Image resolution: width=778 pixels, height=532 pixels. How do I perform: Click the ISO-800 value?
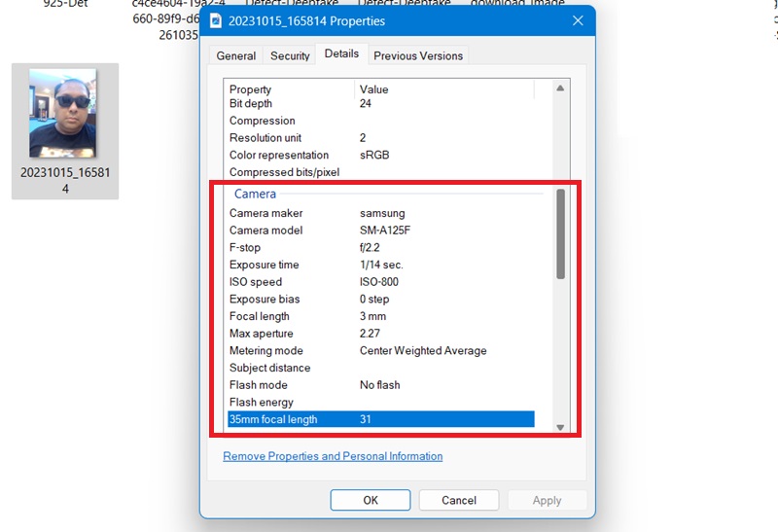coord(379,282)
